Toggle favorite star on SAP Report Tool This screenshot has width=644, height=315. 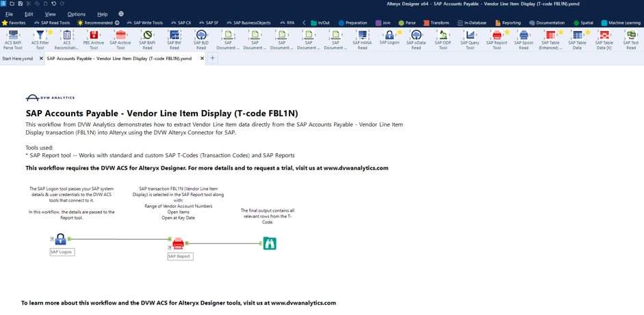click(507, 32)
